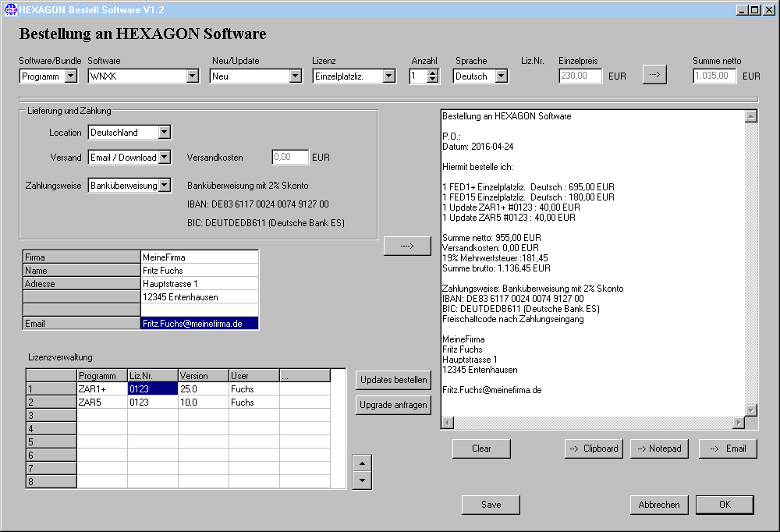This screenshot has width=780, height=532.
Task: Click the license table scroll-down arrow button
Action: coord(361,480)
